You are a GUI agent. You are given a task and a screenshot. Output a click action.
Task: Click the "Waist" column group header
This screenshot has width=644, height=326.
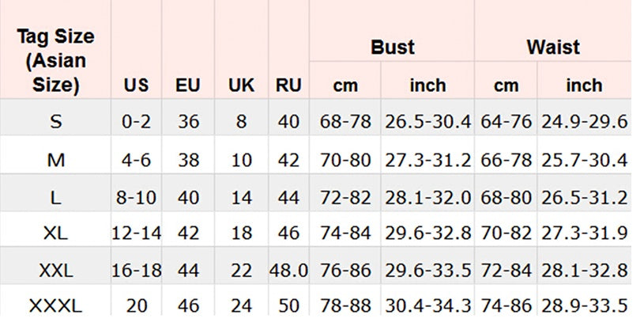click(552, 47)
